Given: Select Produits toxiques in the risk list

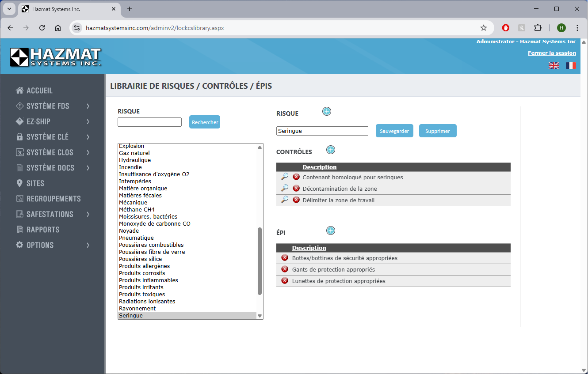Looking at the screenshot, I should 142,295.
